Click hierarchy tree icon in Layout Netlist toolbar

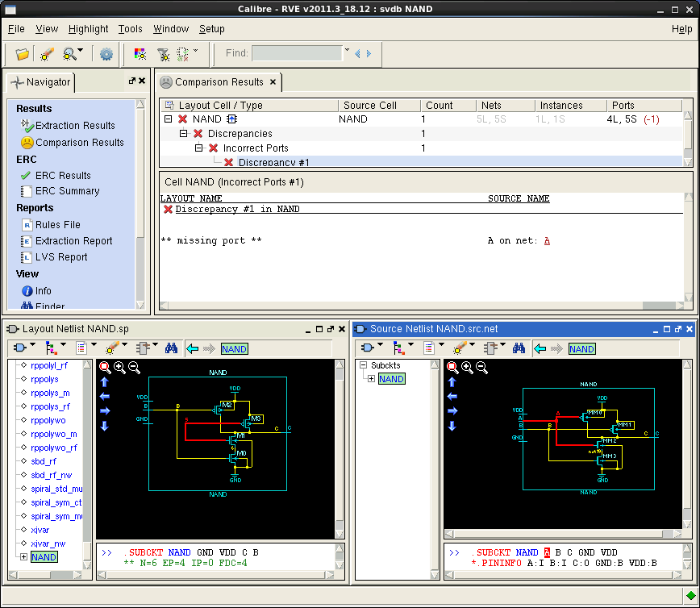51,348
